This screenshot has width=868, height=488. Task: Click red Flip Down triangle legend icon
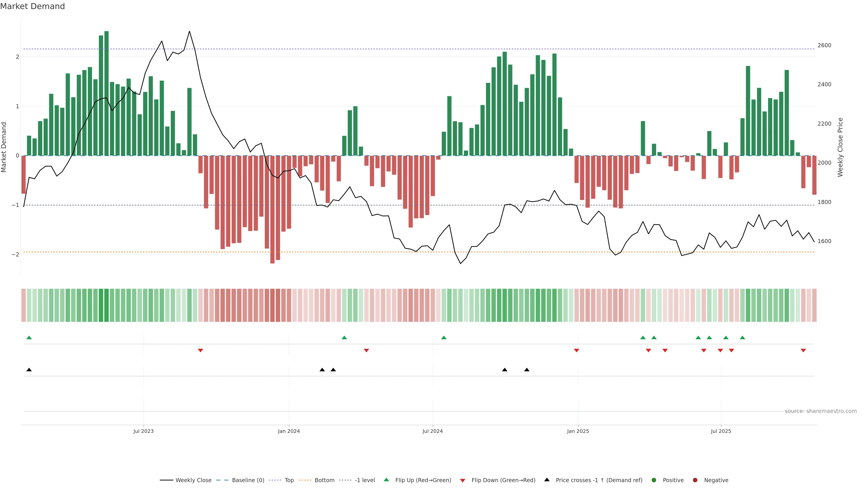[462, 480]
